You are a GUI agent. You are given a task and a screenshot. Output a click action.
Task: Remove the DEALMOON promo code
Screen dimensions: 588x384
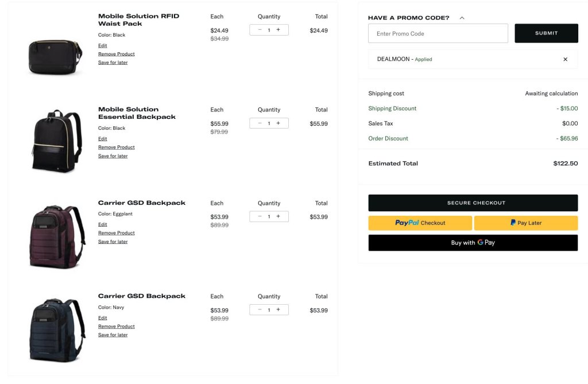(x=565, y=59)
